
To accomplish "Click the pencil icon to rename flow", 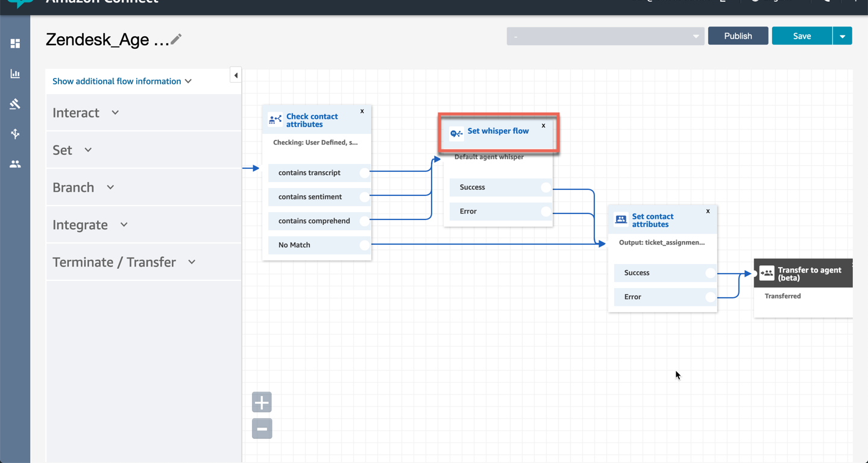I will coord(176,39).
